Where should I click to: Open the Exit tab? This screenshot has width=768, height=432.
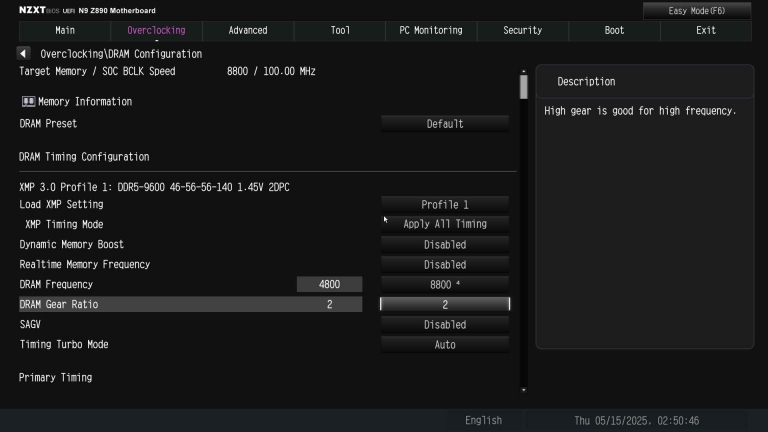[x=706, y=30]
